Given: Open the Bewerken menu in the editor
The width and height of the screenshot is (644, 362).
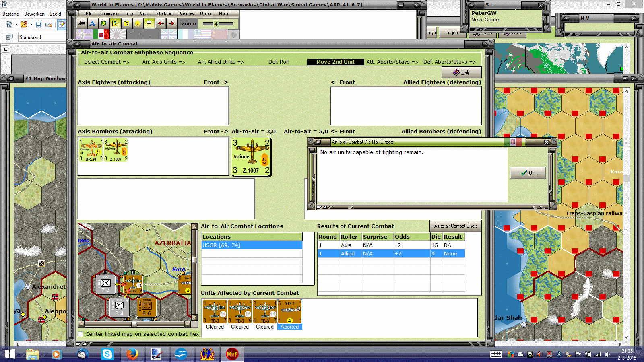Looking at the screenshot, I should point(34,14).
